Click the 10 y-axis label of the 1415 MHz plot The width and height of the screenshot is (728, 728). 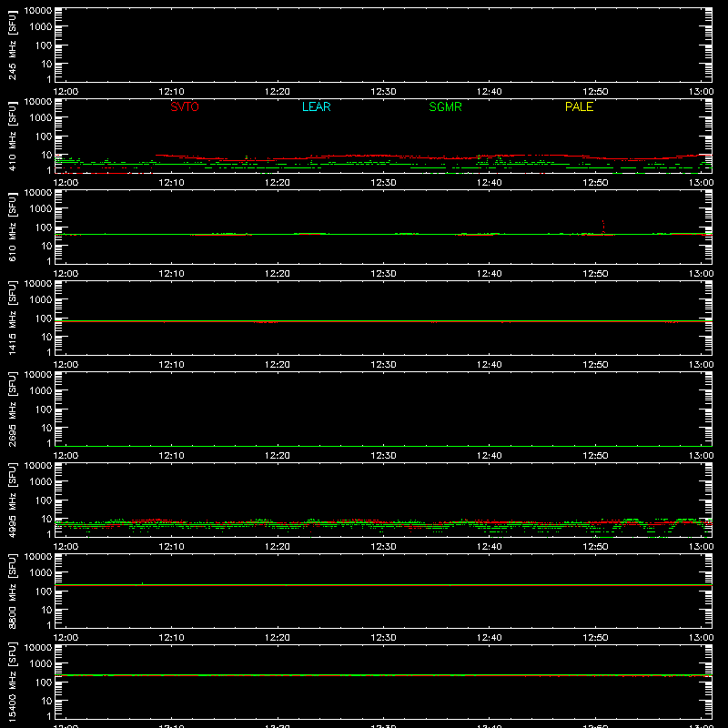click(x=46, y=337)
